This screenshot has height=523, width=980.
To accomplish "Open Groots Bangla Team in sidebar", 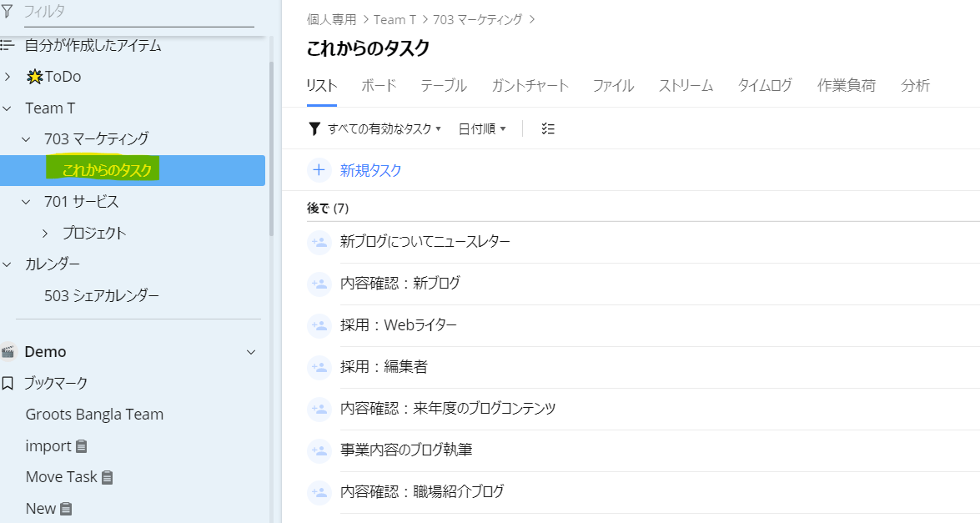I will click(x=94, y=415).
